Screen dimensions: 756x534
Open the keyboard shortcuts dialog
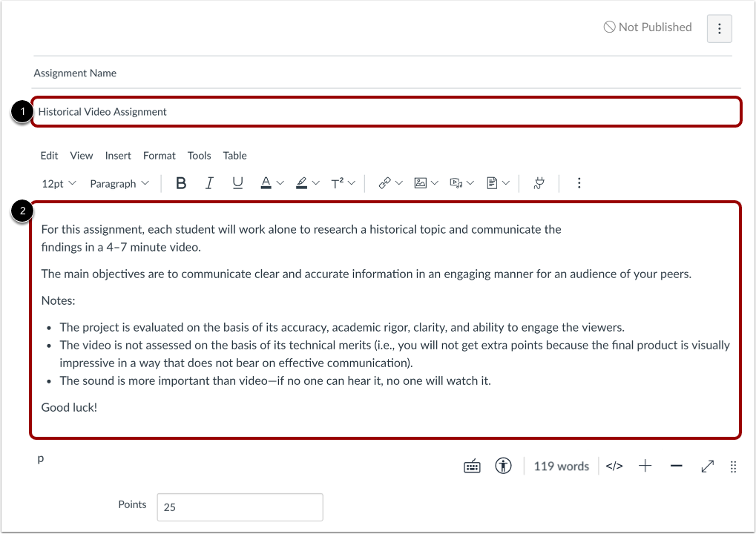[x=472, y=466]
